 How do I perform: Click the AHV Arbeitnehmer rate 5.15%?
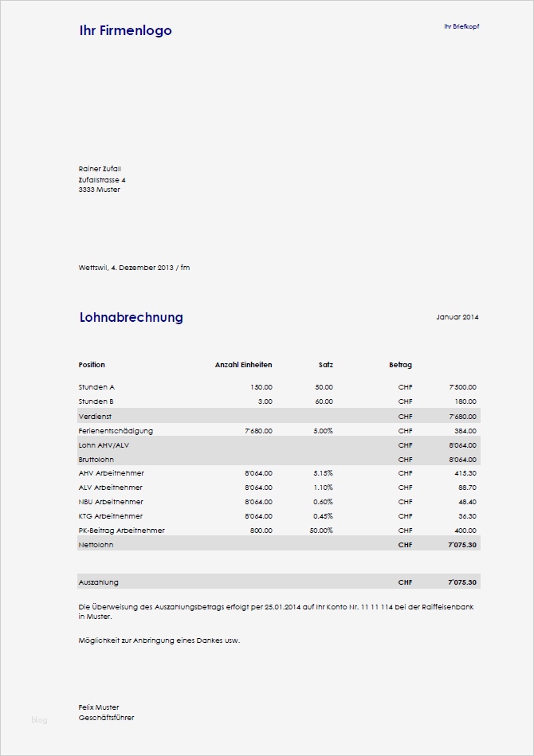coord(323,473)
